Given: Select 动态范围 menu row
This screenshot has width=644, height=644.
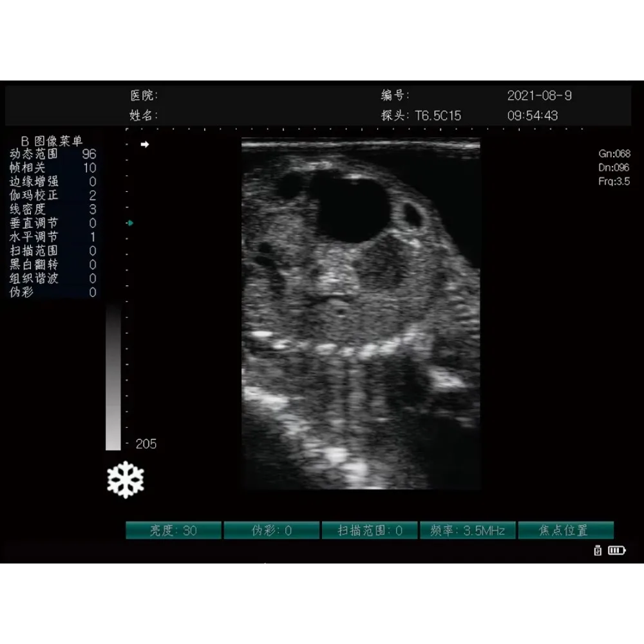Looking at the screenshot, I should (53, 154).
